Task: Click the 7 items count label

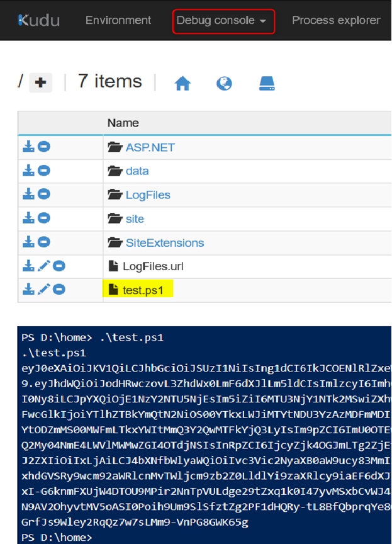Action: (x=110, y=81)
